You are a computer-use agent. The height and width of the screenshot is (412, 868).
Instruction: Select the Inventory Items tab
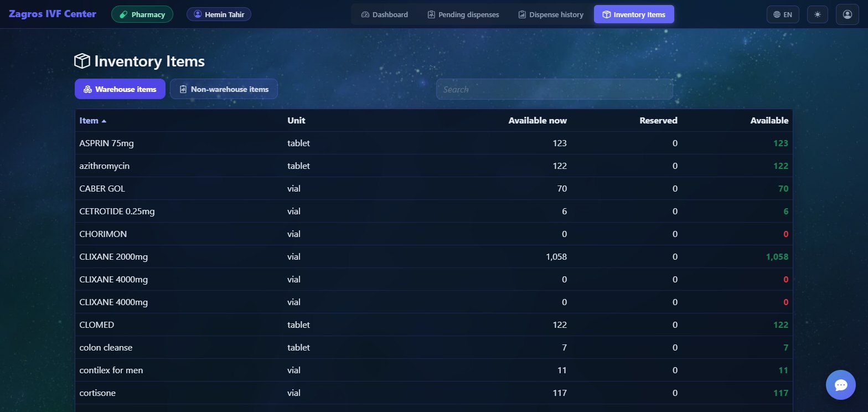634,14
